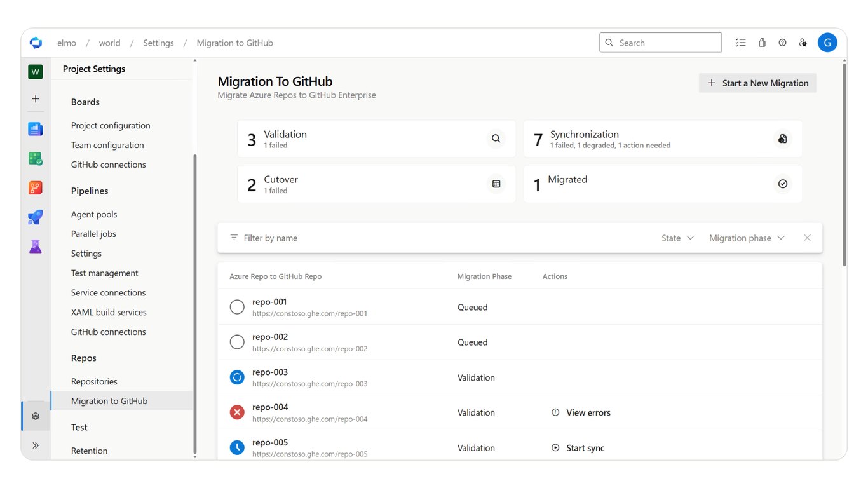Open GitHub connections under Pipelines
The image size is (868, 488).
coord(109,332)
